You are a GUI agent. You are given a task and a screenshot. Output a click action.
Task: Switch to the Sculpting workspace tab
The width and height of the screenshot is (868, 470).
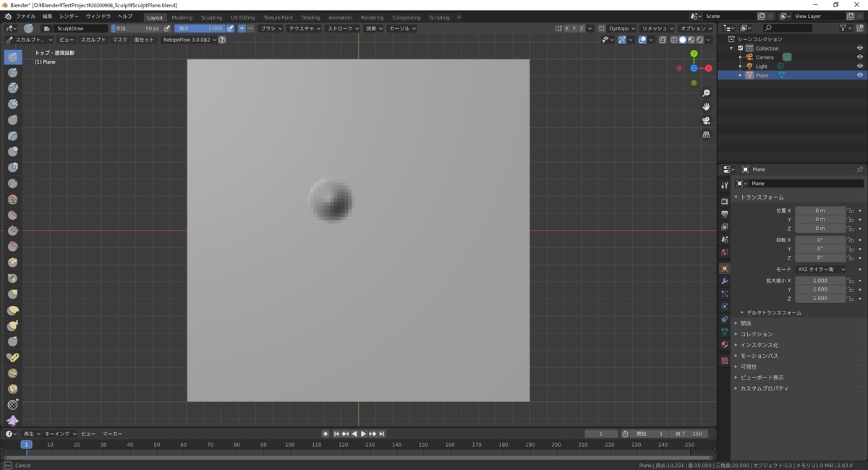pyautogui.click(x=211, y=17)
